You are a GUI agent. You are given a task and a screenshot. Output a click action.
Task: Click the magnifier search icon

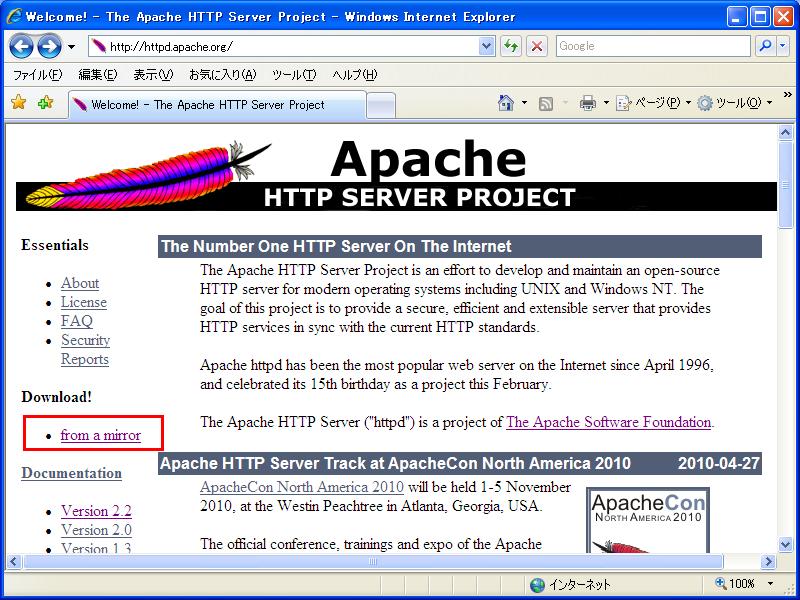click(765, 46)
